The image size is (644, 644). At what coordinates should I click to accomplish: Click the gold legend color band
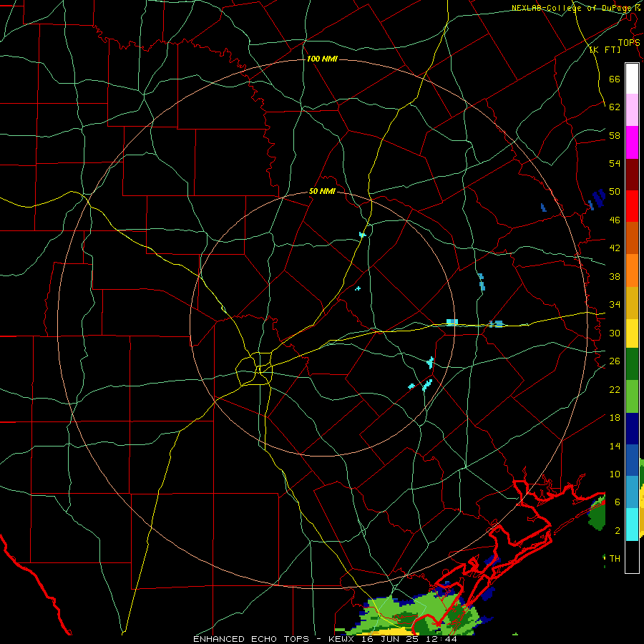(632, 303)
